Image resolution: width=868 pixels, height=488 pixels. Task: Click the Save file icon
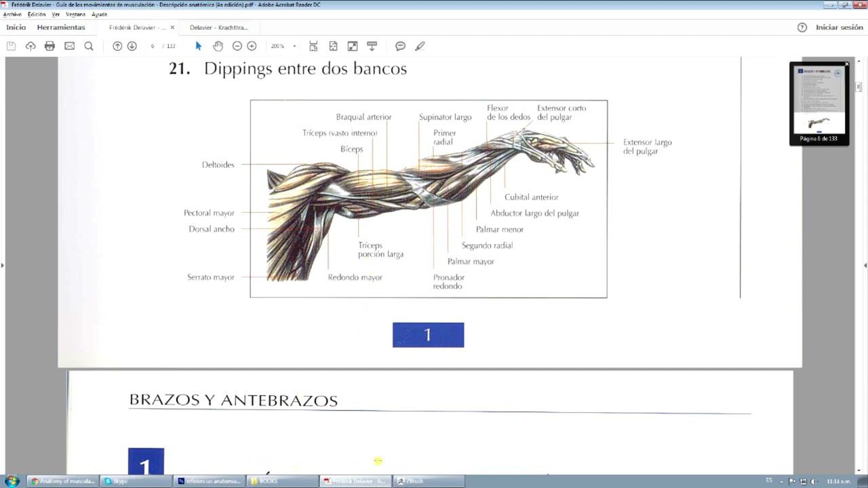pyautogui.click(x=11, y=46)
